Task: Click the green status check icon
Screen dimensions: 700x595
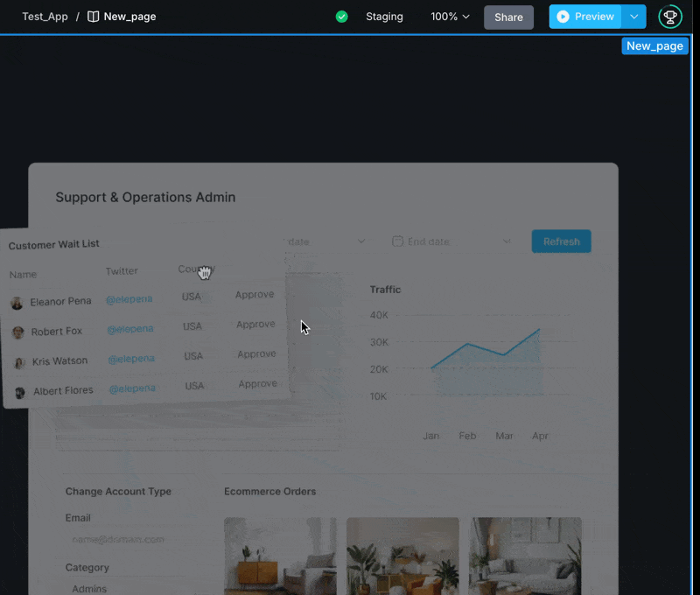Action: point(342,17)
